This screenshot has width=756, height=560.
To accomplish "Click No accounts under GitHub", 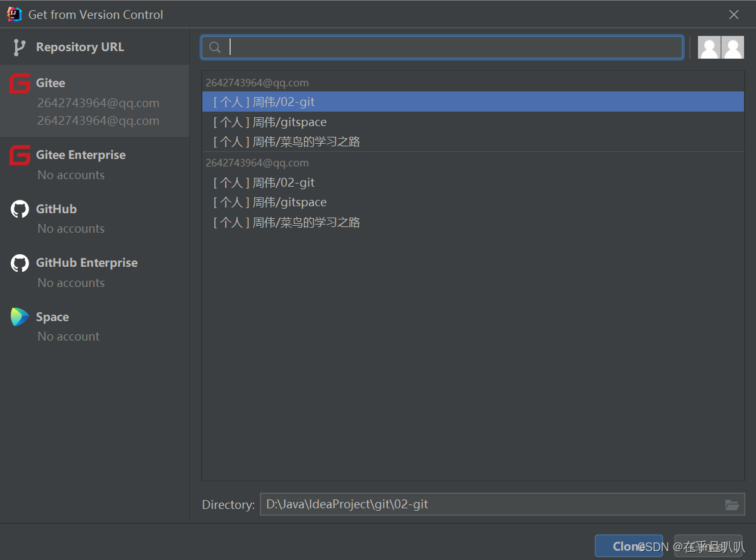I will [71, 229].
